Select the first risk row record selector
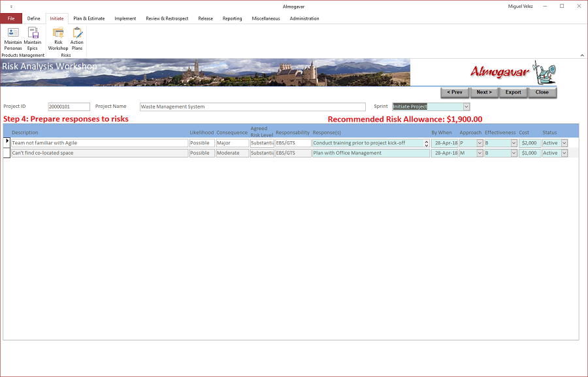 click(7, 142)
